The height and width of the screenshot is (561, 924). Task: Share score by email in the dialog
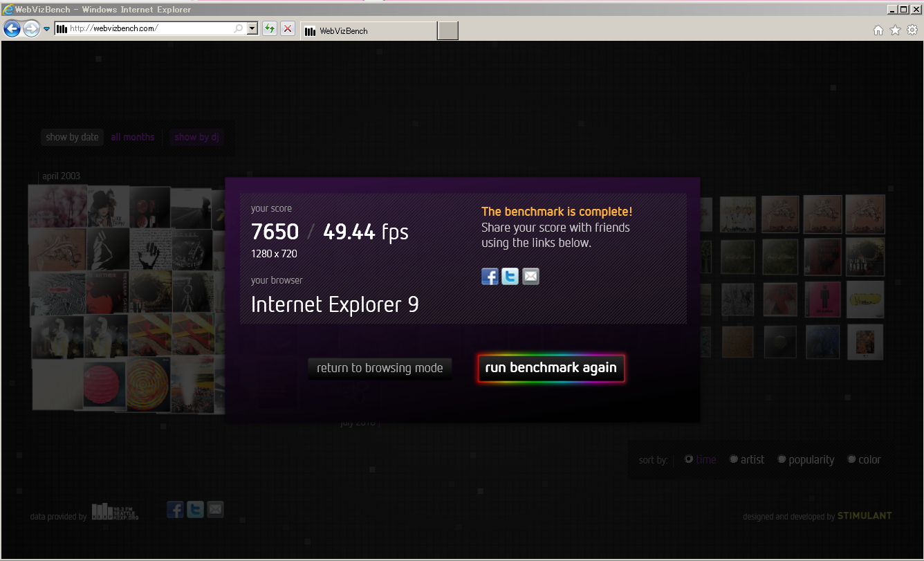(x=530, y=277)
